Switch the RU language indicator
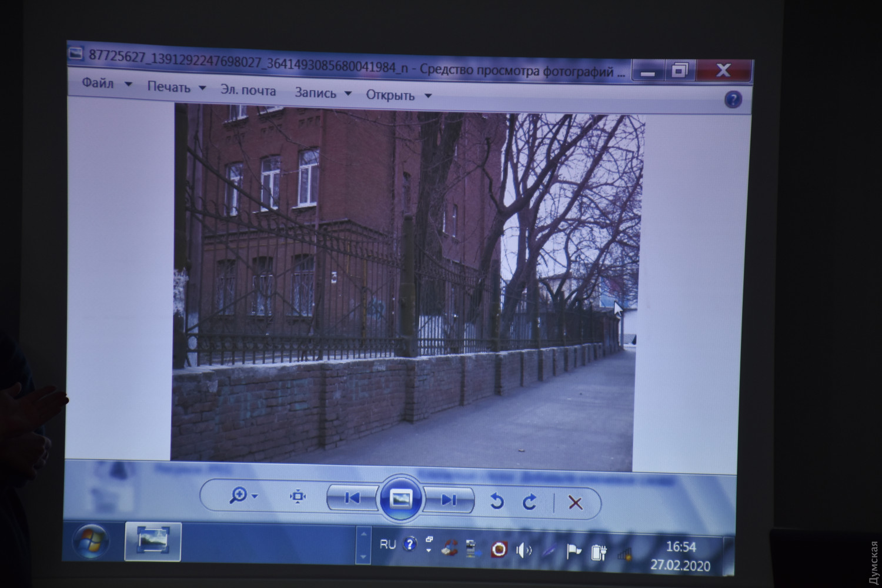The height and width of the screenshot is (588, 882). (387, 544)
